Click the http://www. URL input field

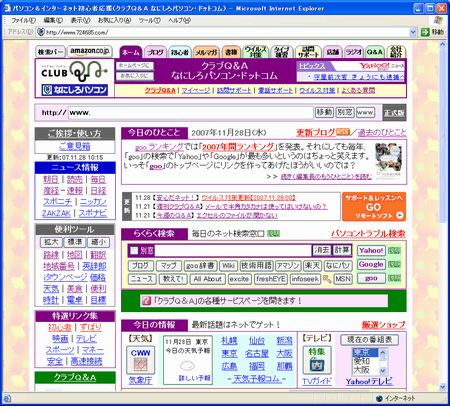191,113
